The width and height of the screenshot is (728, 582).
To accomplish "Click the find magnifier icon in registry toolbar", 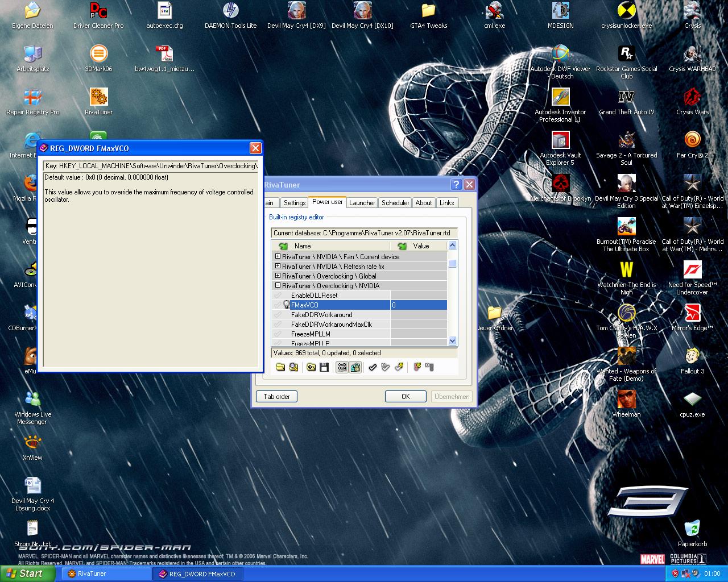I will pos(293,367).
